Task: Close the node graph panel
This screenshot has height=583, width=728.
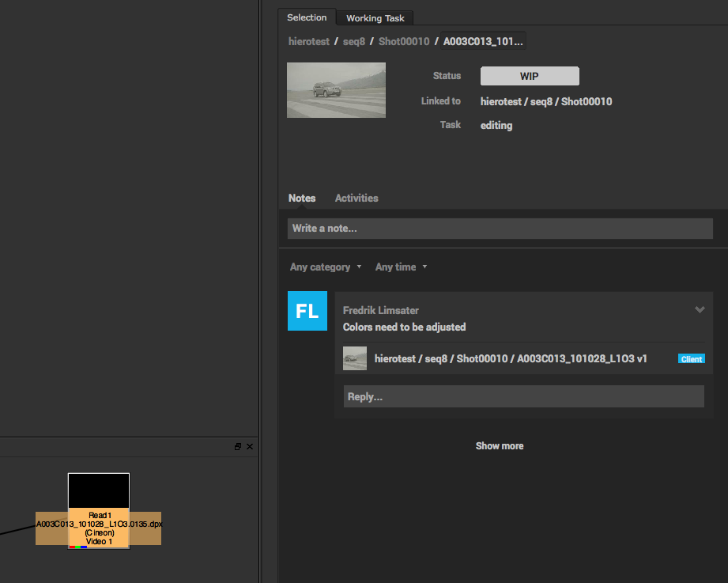Action: pos(250,446)
